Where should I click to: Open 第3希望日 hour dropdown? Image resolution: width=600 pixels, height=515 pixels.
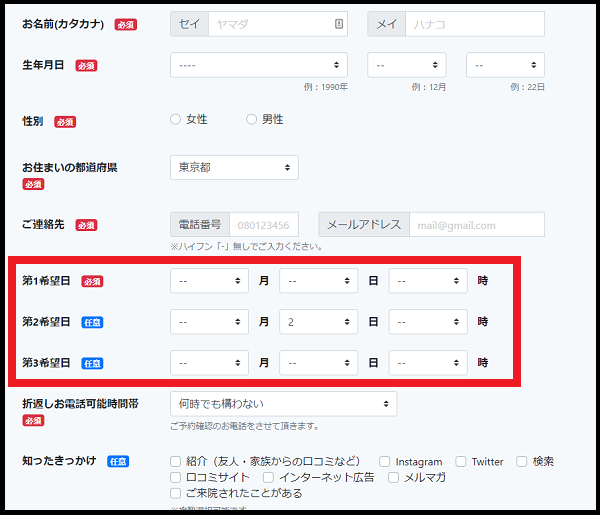tap(428, 363)
